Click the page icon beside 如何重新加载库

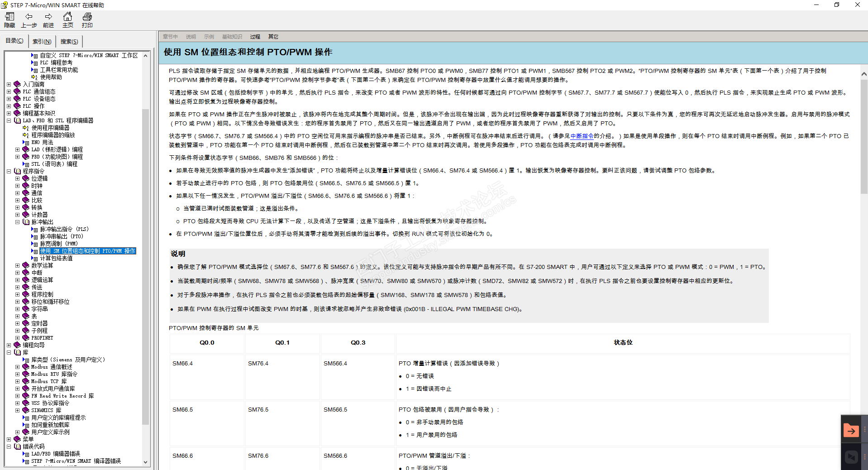[x=26, y=425]
